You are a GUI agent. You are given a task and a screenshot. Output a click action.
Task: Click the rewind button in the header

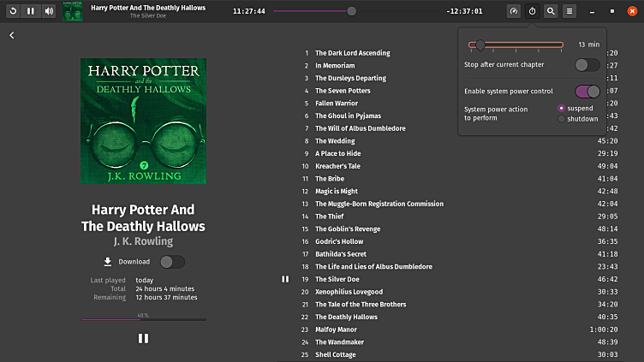[x=13, y=11]
